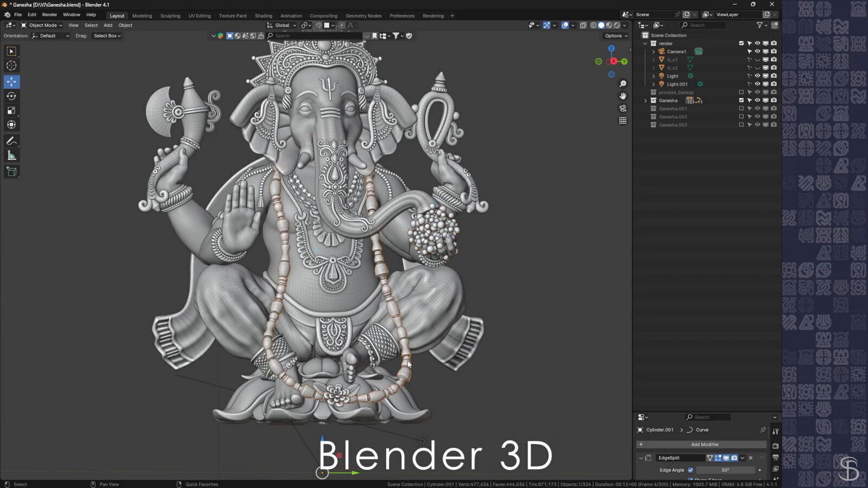Expand the Camera1 tree item
The image size is (868, 488).
point(653,52)
